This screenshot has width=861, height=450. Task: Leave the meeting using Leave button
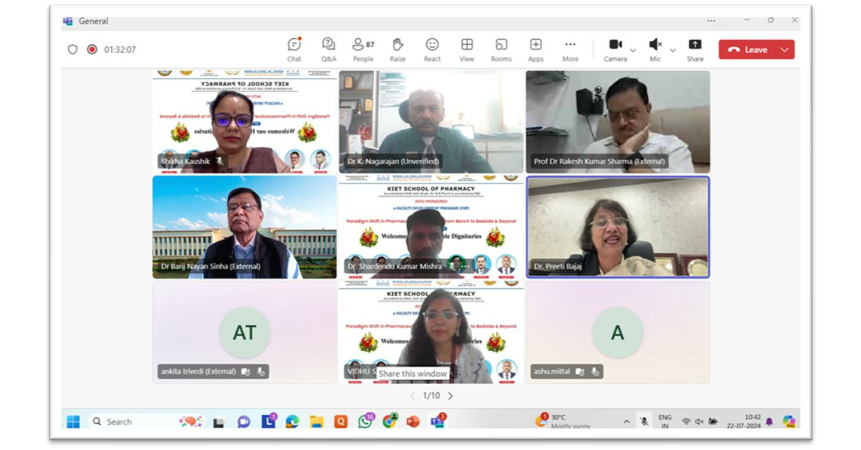click(748, 49)
